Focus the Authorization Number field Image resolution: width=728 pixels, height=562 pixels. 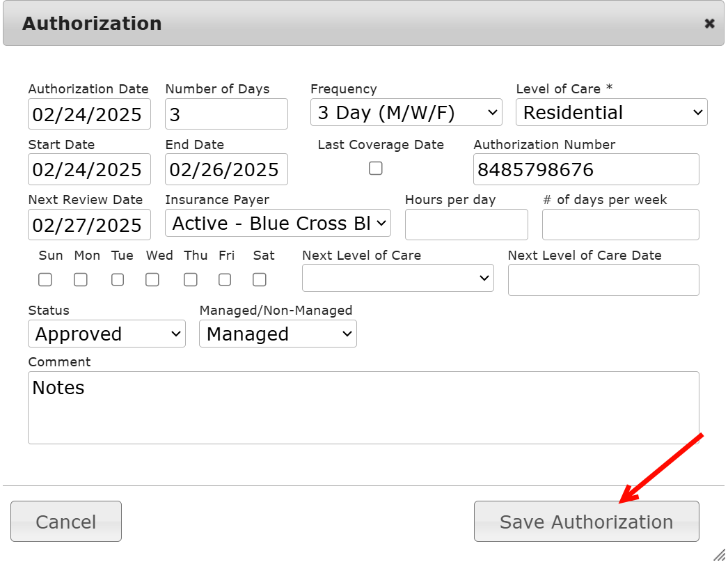(586, 169)
